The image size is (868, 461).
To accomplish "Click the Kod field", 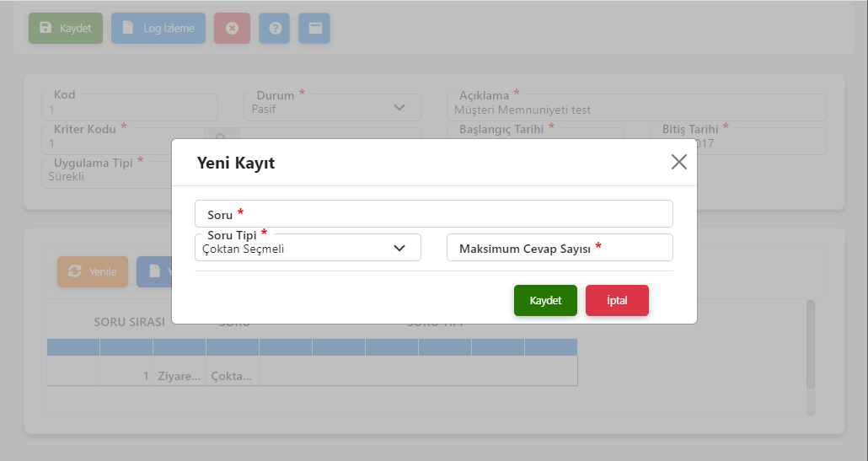I will tap(130, 107).
